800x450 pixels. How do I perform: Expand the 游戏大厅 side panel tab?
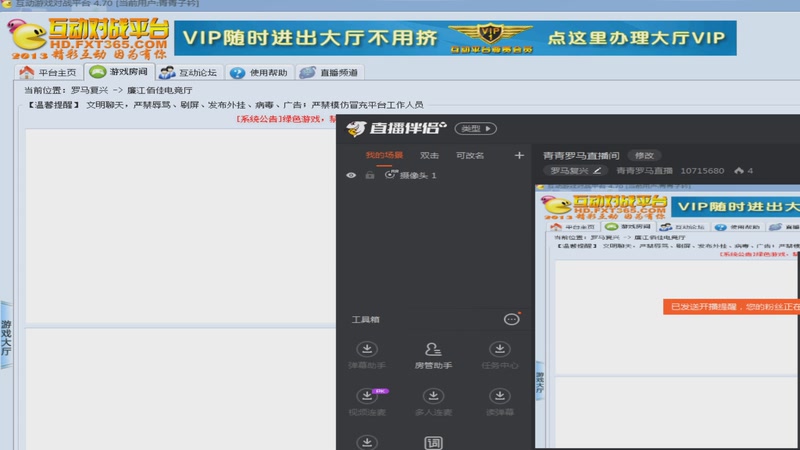(6, 337)
